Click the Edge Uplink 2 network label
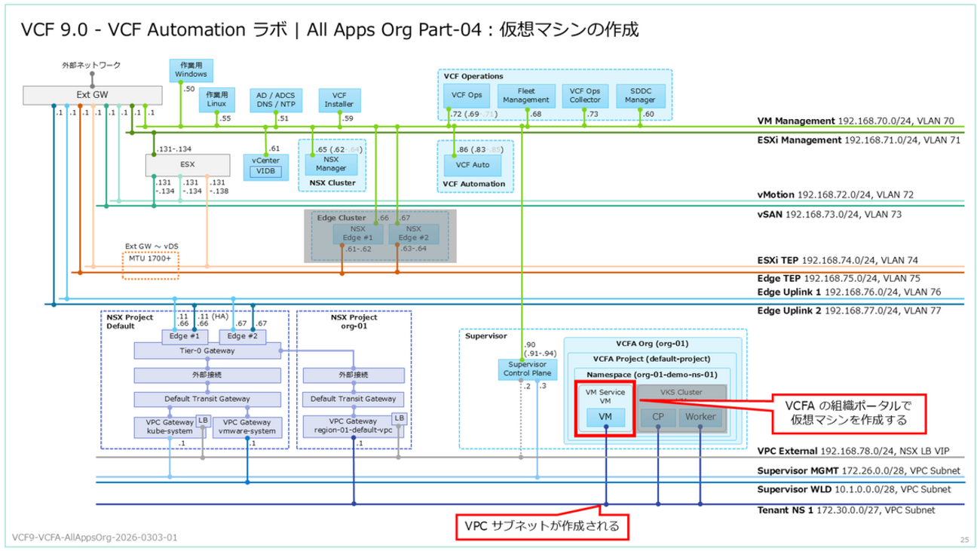Screen dimensions: 980x551 point(849,310)
